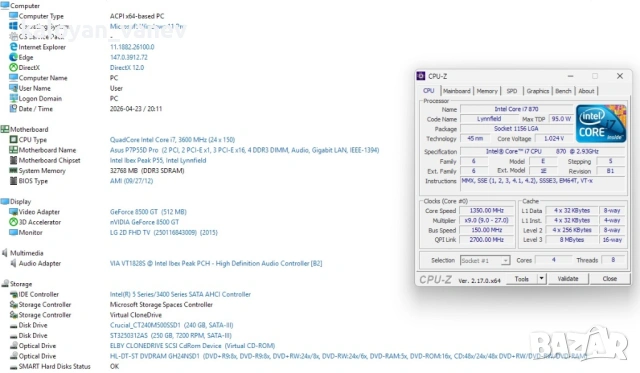Image resolution: width=640 pixels, height=373 pixels.
Task: Switch to the SPD tab
Action: [512, 91]
